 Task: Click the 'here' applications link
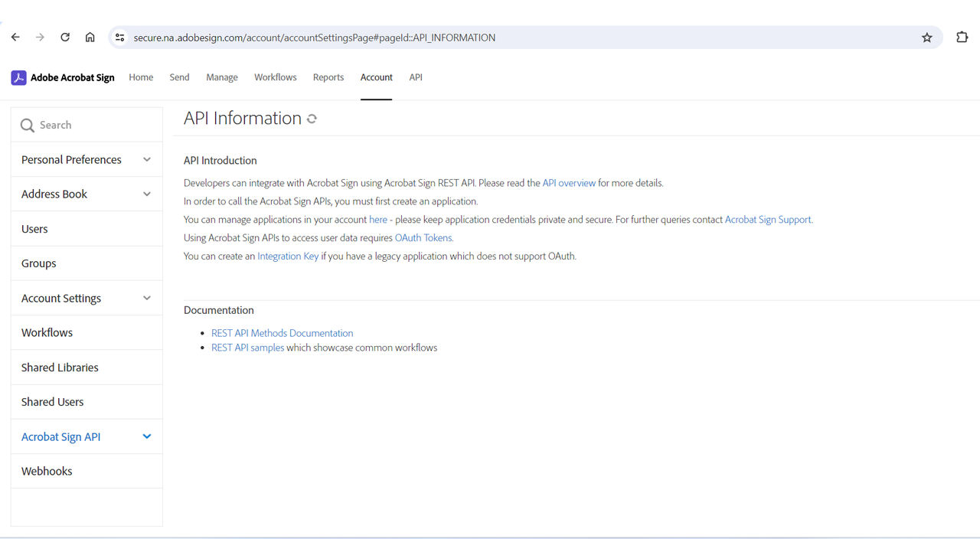tap(378, 220)
